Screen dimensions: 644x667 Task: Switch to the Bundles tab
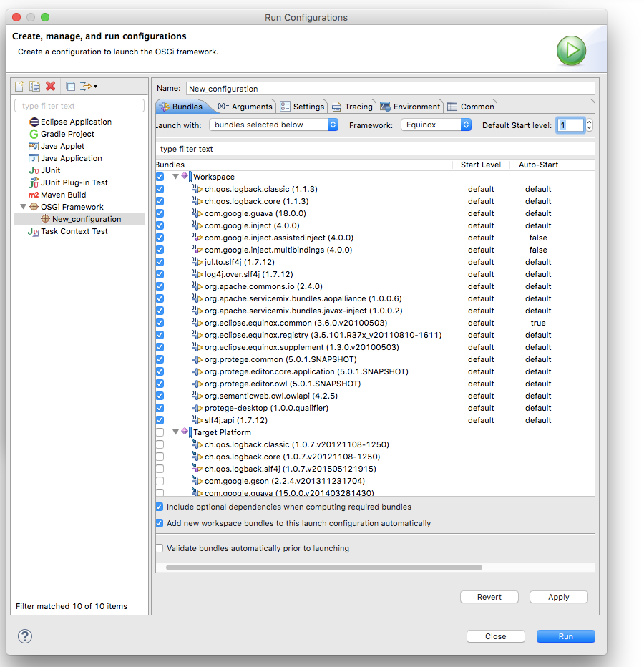(182, 107)
